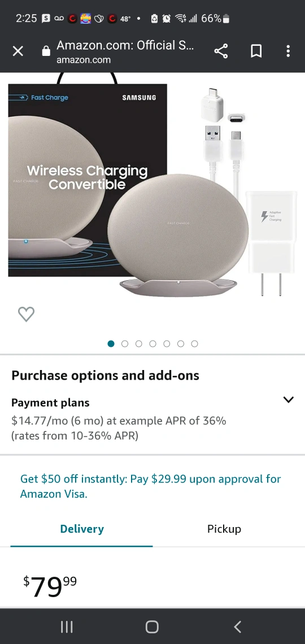Select the second image carousel dot
The height and width of the screenshot is (644, 305).
[125, 344]
